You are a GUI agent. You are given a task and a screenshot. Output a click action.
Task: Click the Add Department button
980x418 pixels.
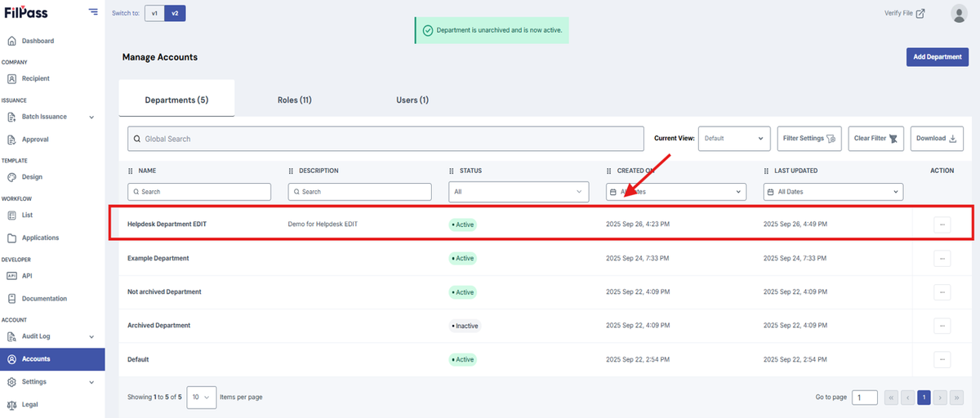point(938,57)
